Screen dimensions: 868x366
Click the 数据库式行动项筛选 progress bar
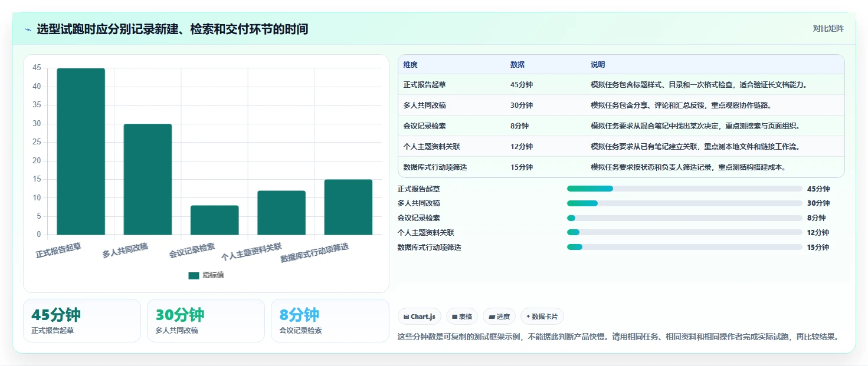684,248
